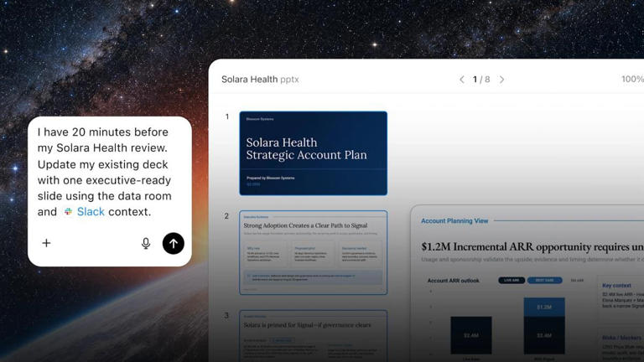The width and height of the screenshot is (644, 362).
Task: Click slide number 2 label
Action: [226, 216]
